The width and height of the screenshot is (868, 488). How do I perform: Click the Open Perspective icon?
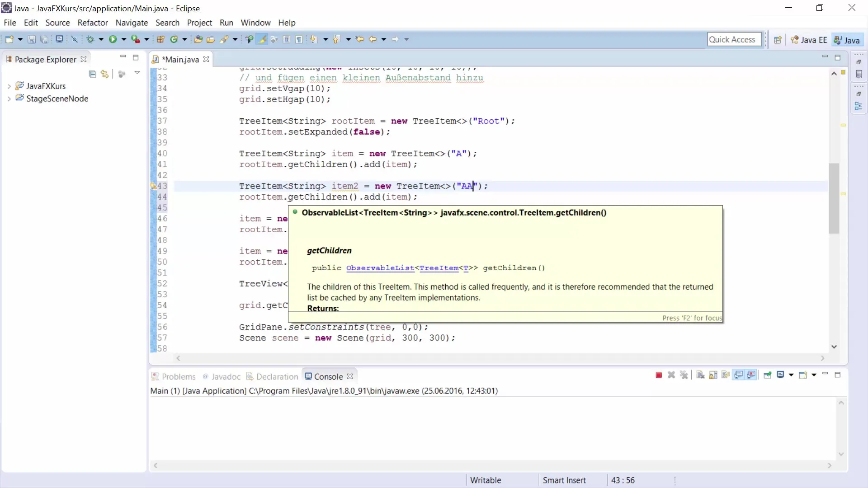778,40
